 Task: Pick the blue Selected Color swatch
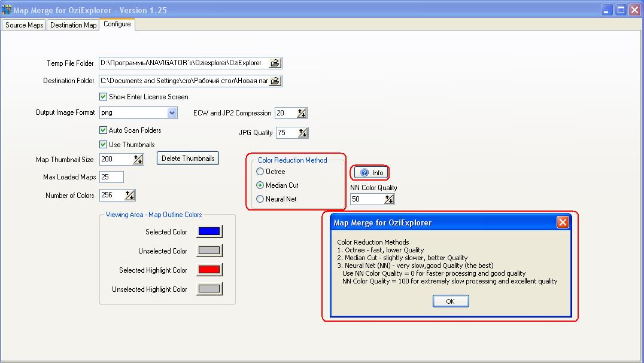point(209,232)
